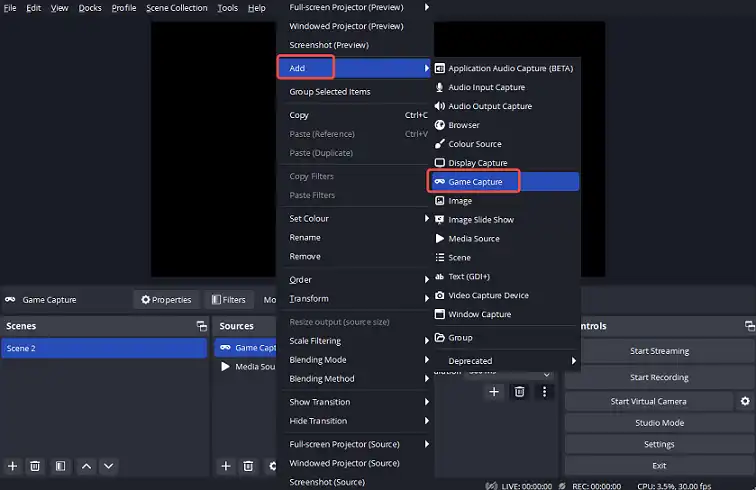Click the Image source icon
756x490 pixels.
tap(439, 201)
